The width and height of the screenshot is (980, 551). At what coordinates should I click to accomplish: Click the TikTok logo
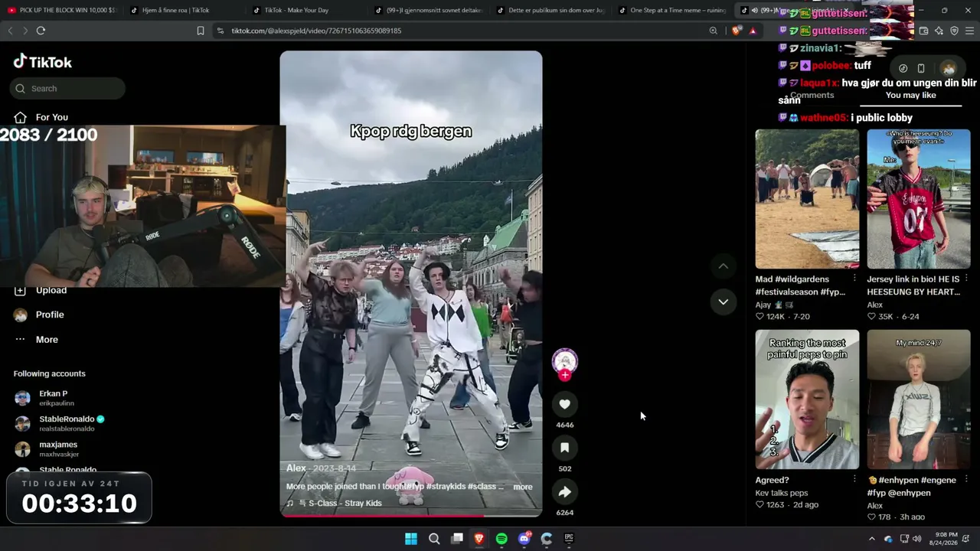coord(43,62)
